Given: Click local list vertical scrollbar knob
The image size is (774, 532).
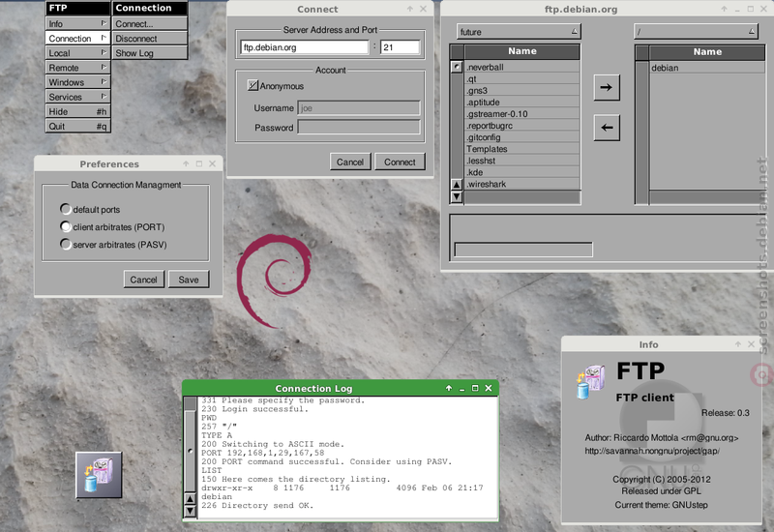Looking at the screenshot, I should tap(457, 66).
